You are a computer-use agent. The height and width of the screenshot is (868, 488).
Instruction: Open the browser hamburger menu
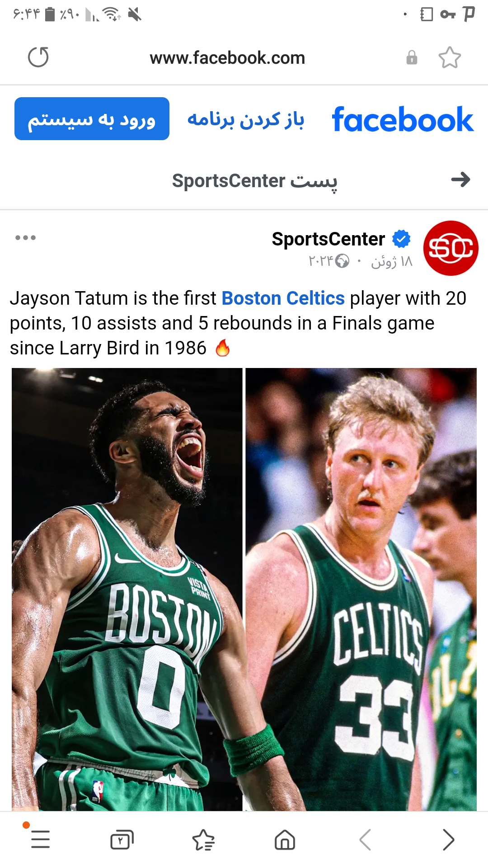40,840
